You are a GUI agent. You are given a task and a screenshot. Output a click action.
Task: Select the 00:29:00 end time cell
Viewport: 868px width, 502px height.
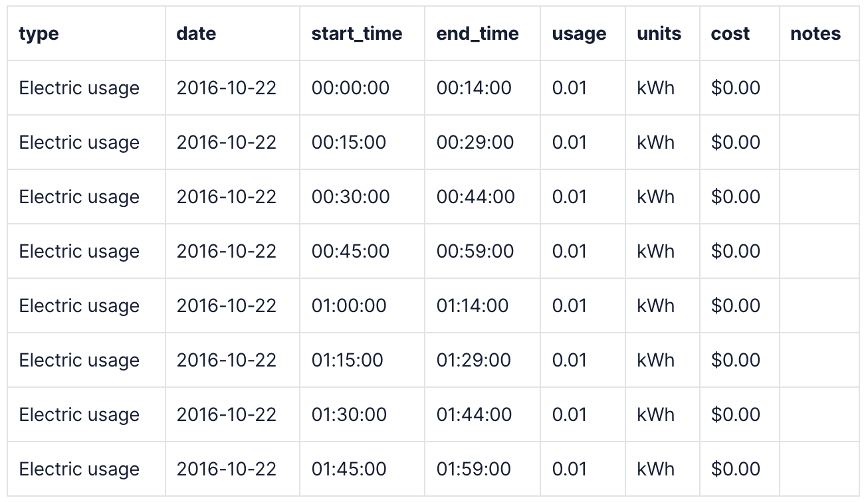click(x=475, y=143)
